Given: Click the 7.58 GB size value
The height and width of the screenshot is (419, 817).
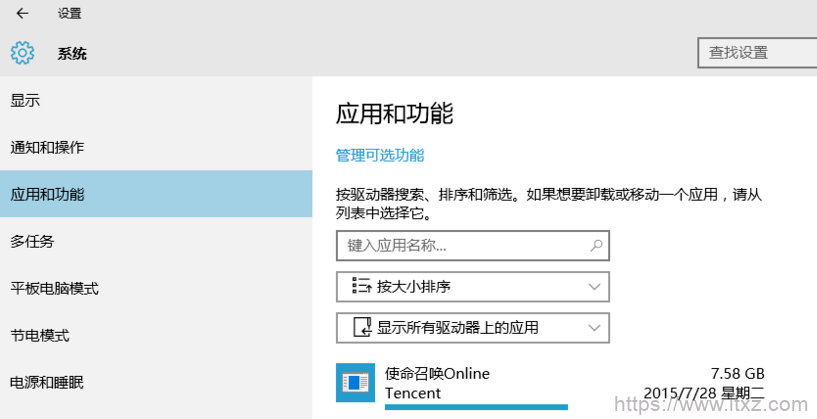Looking at the screenshot, I should [737, 373].
